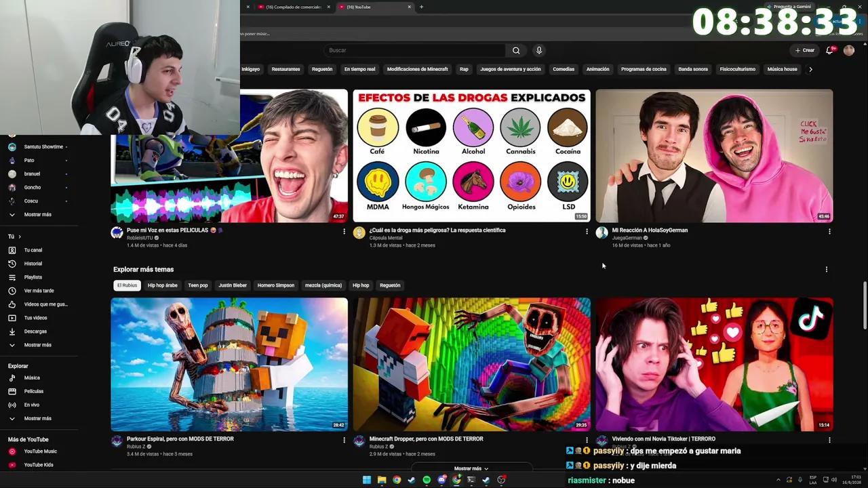868x488 pixels.
Task: Open options for Viviendo con mi Novia Tiktoker
Action: coord(829,440)
